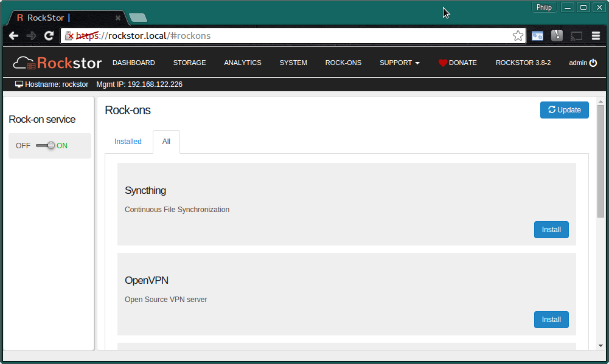Reload the page with the refresh icon
The height and width of the screenshot is (364, 609).
pyautogui.click(x=49, y=36)
